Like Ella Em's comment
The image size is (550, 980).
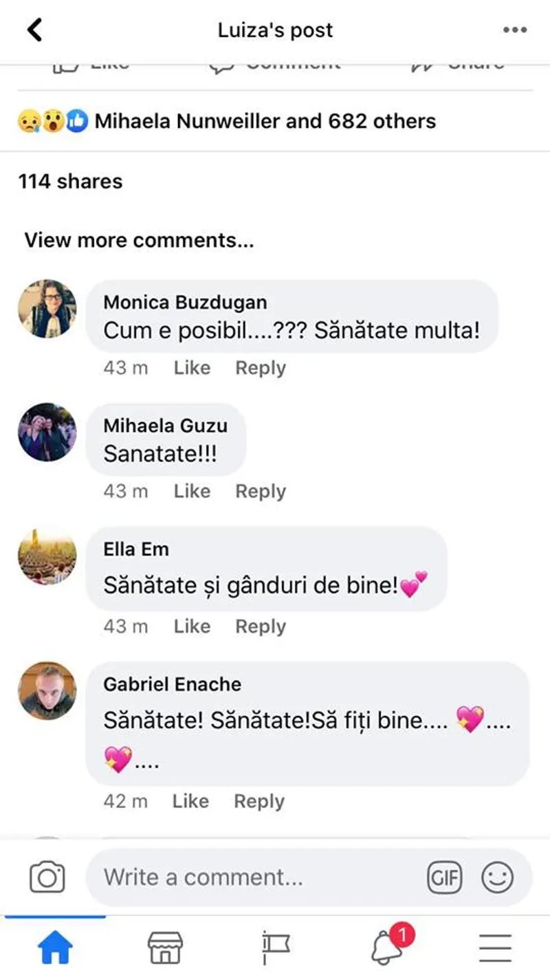192,627
